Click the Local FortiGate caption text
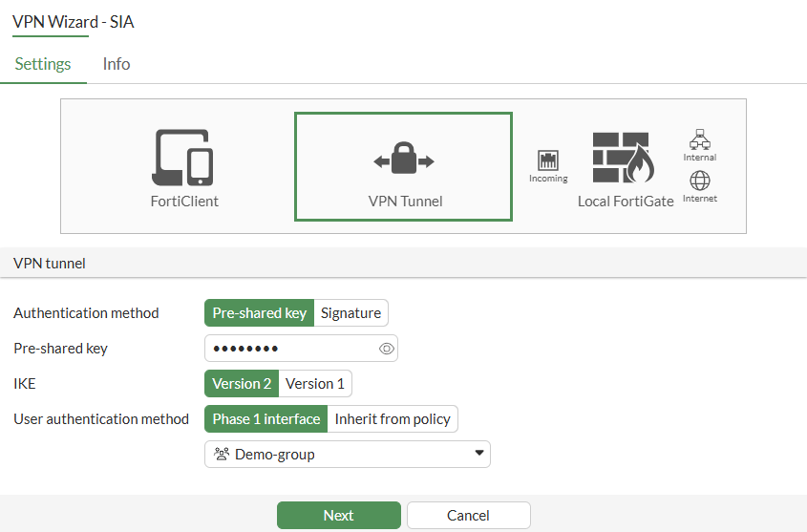The width and height of the screenshot is (807, 532). [626, 202]
